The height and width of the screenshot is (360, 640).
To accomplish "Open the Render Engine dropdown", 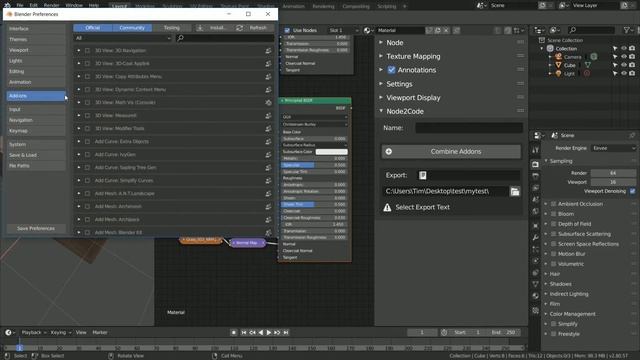I will 613,148.
